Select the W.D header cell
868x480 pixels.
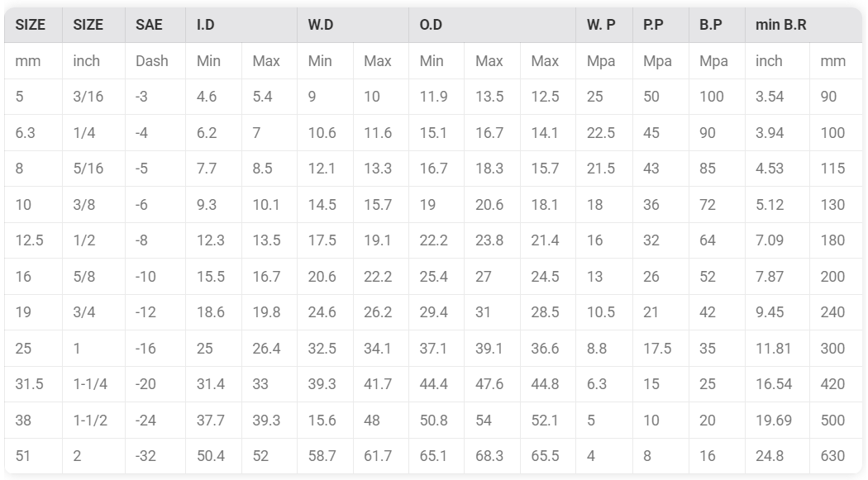coord(353,25)
